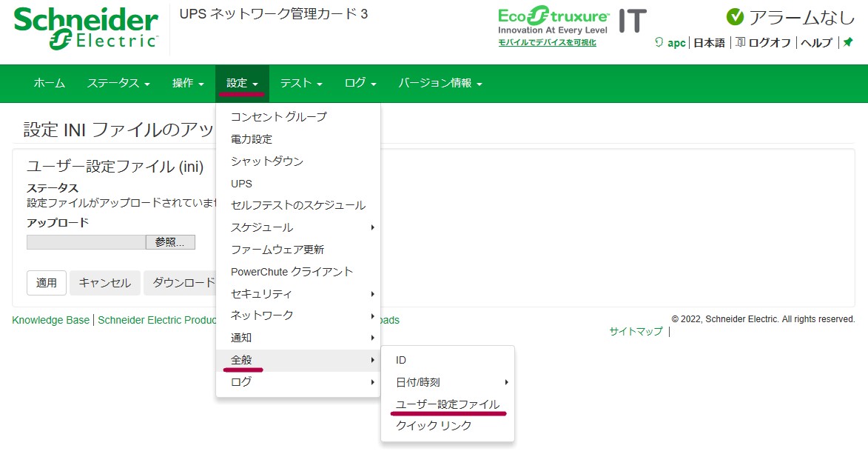Image resolution: width=868 pixels, height=454 pixels.
Task: Open the ホーム tab
Action: click(x=50, y=83)
